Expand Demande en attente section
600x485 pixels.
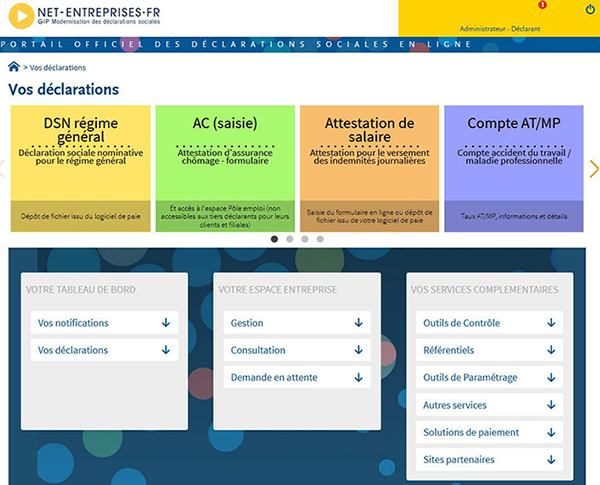point(297,377)
